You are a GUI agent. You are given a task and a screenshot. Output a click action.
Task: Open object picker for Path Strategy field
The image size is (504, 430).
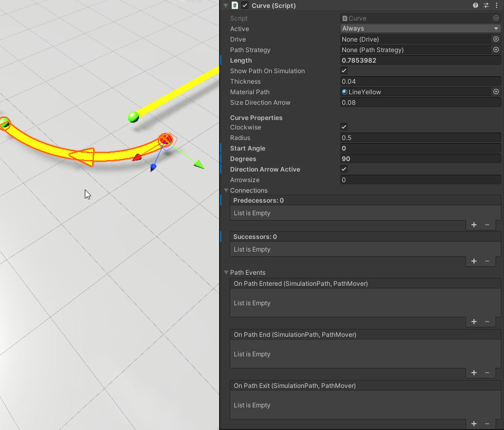496,50
